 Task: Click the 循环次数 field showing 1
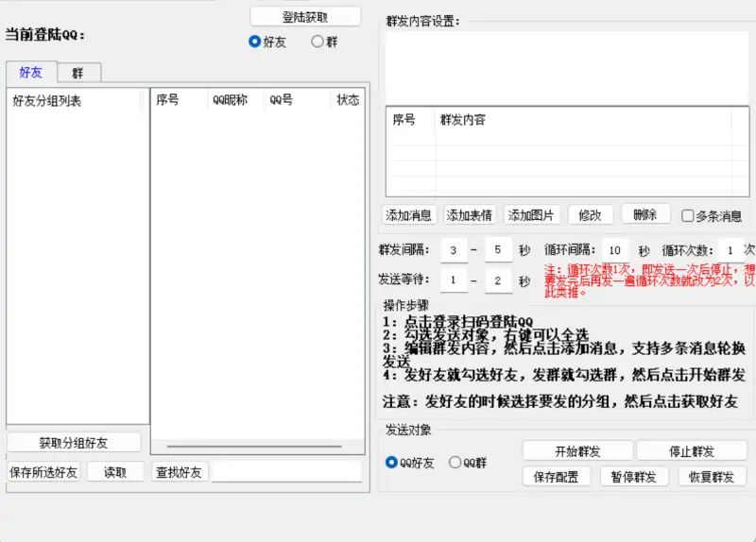pos(730,249)
